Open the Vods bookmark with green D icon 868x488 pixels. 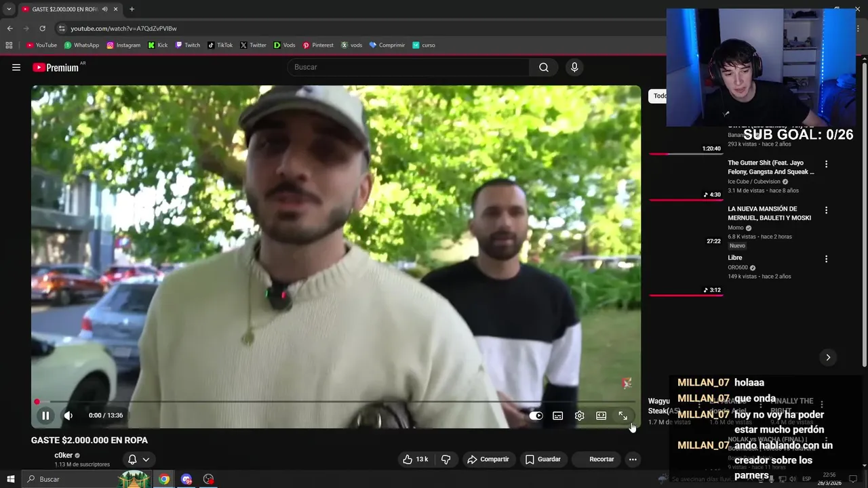point(284,45)
